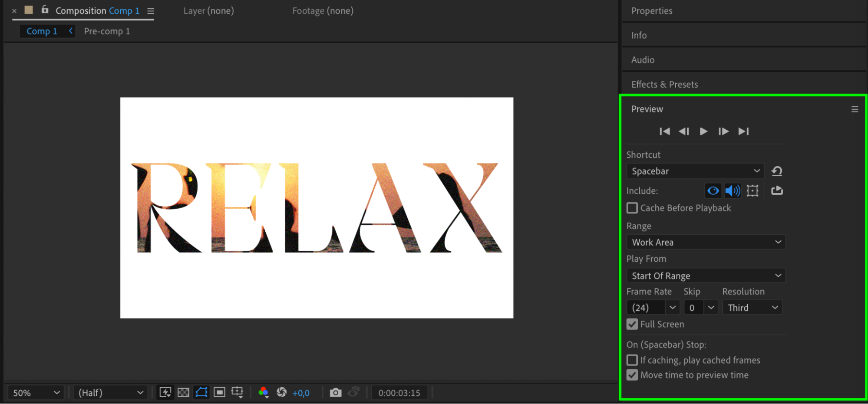Toggle include audio speaker icon

pyautogui.click(x=733, y=191)
